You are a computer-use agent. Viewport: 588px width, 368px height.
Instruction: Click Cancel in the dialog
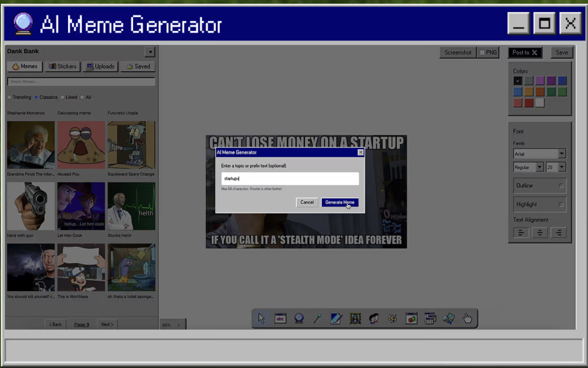(307, 202)
